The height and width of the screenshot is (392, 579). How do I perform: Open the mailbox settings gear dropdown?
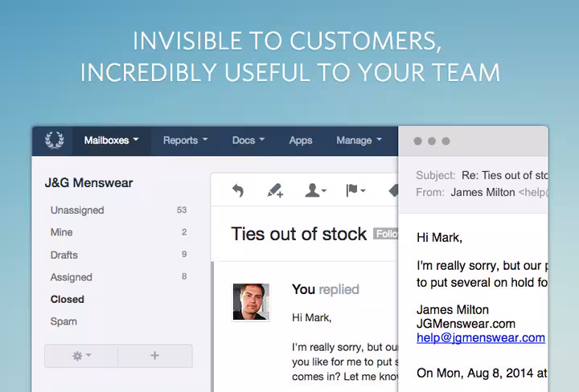click(x=81, y=356)
